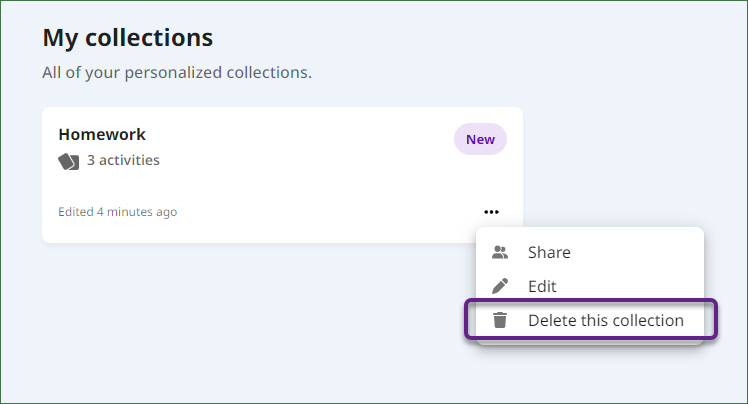748x404 pixels.
Task: Click the My collections heading
Action: (x=128, y=38)
